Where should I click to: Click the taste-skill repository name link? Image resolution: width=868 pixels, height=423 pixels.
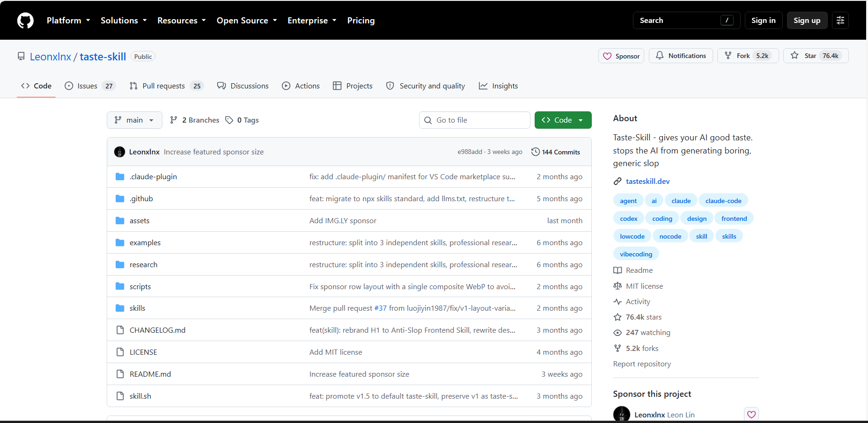(103, 57)
